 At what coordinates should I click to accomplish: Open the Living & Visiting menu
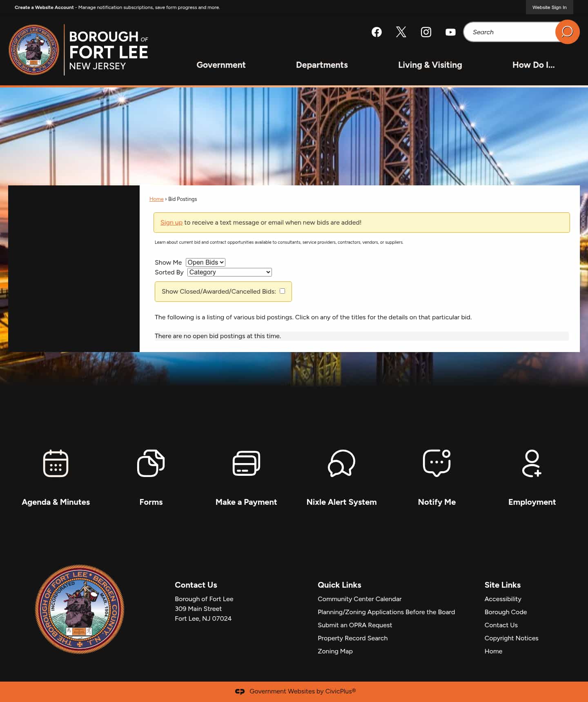(430, 65)
